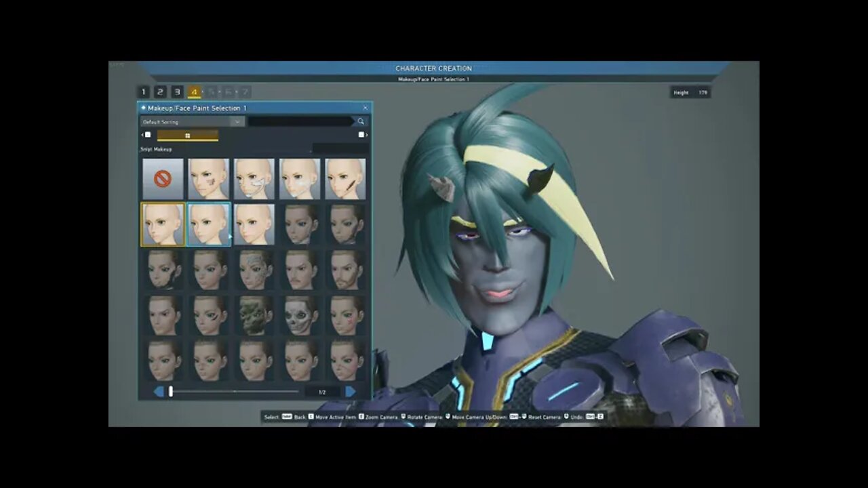Pick the full beard face paint thumbnail
868x488 pixels.
click(x=345, y=270)
